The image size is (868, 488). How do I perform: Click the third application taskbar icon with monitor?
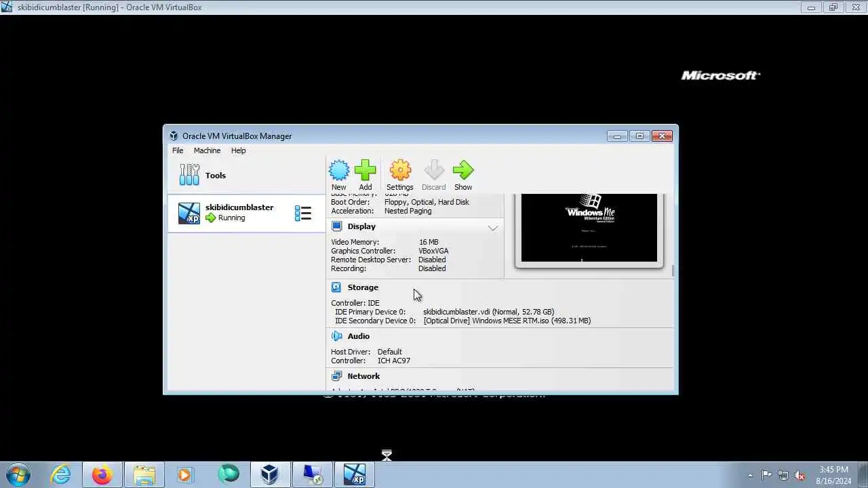pyautogui.click(x=312, y=474)
